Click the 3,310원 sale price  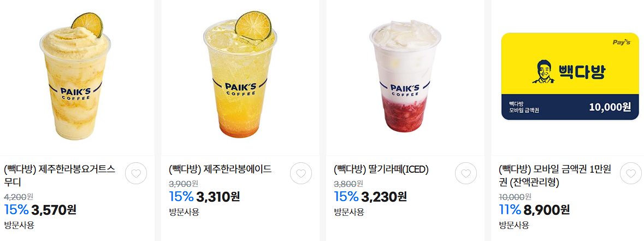(x=218, y=197)
